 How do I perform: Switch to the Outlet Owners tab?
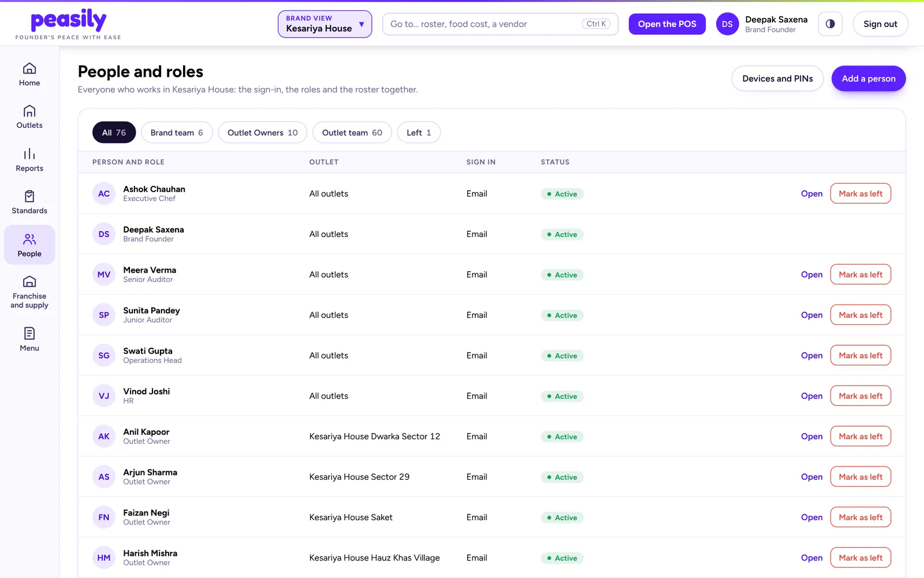[x=263, y=132]
